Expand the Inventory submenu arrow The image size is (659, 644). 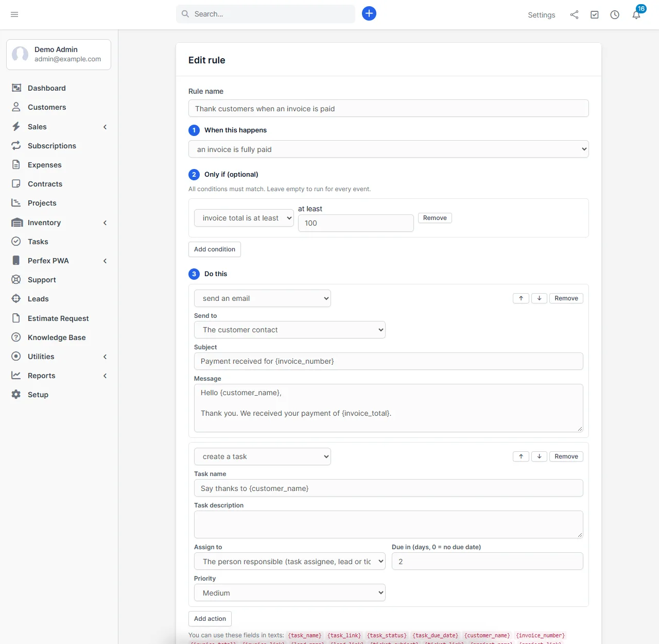105,223
